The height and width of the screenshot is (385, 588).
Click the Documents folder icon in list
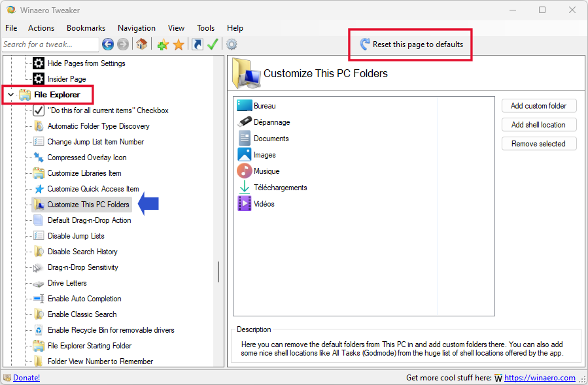click(x=245, y=139)
